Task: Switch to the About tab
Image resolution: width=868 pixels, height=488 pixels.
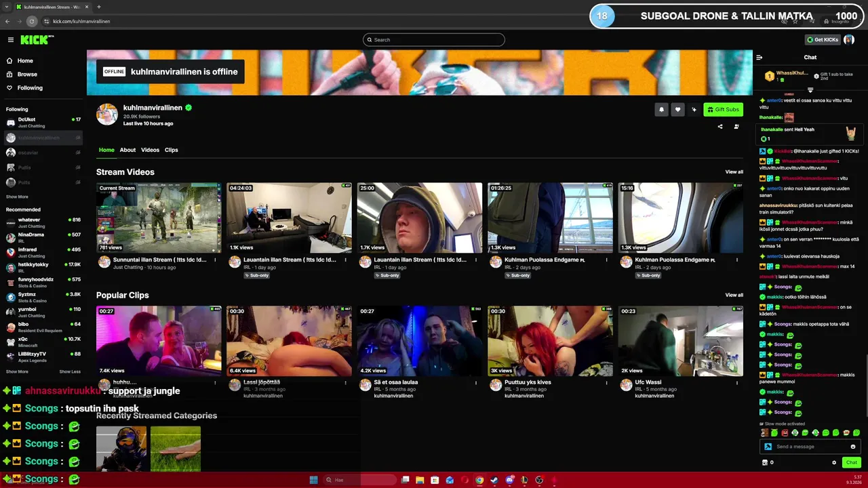Action: (127, 150)
